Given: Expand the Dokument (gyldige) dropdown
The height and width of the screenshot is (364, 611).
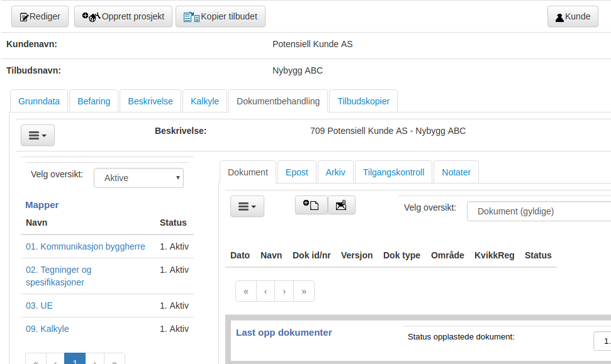Looking at the screenshot, I should pyautogui.click(x=539, y=211).
